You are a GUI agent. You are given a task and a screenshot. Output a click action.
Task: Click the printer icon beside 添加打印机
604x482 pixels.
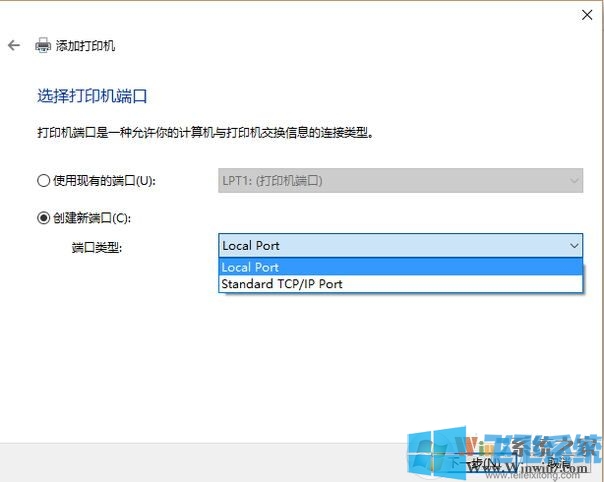pyautogui.click(x=43, y=45)
